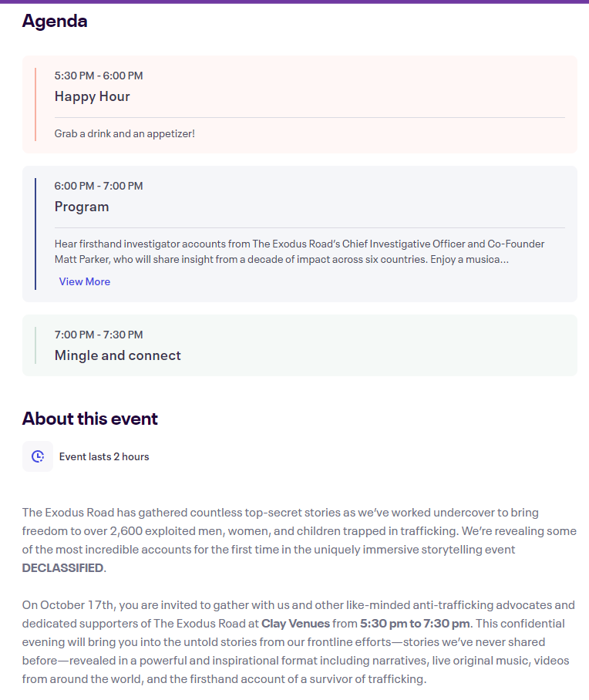Image resolution: width=589 pixels, height=700 pixels.
Task: Click the 7:00 PM - 7:30 PM time label
Action: [x=99, y=335]
